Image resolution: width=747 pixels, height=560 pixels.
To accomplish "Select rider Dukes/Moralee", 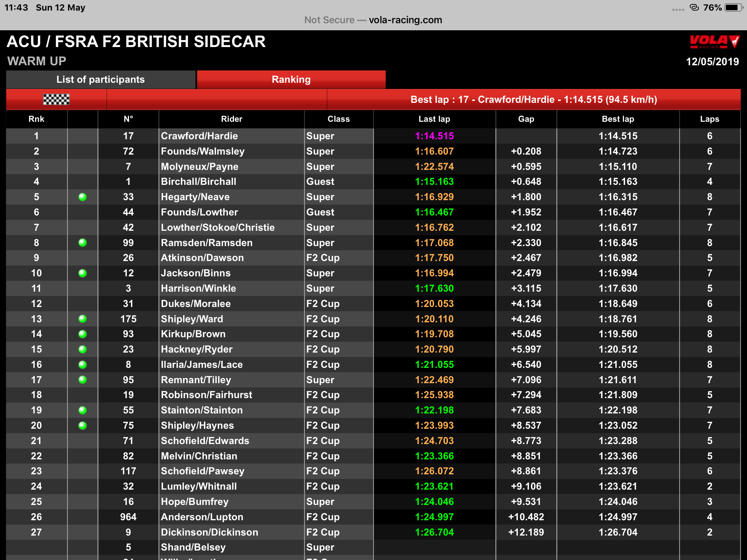I will coord(196,304).
